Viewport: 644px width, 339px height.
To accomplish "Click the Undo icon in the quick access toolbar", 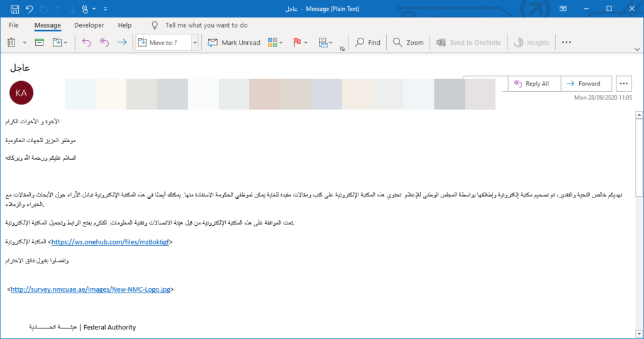I will (29, 9).
